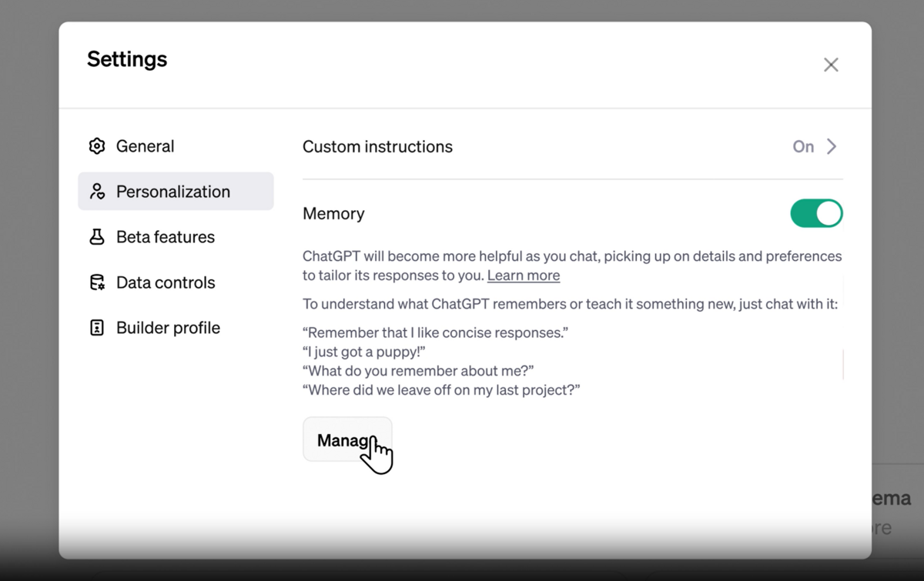Follow the "Learn more" link

click(524, 275)
